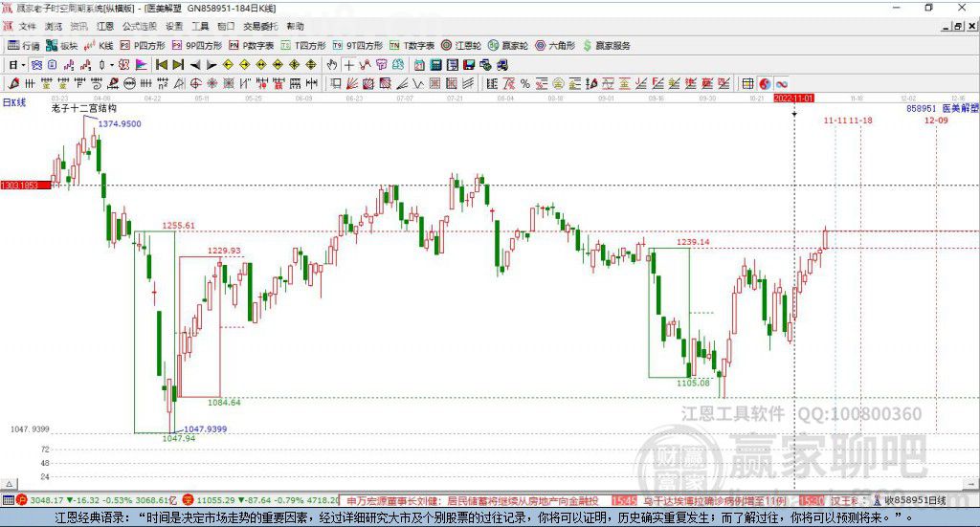The height and width of the screenshot is (527, 980).
Task: Click the infinity symbol icon
Action: pos(781,83)
